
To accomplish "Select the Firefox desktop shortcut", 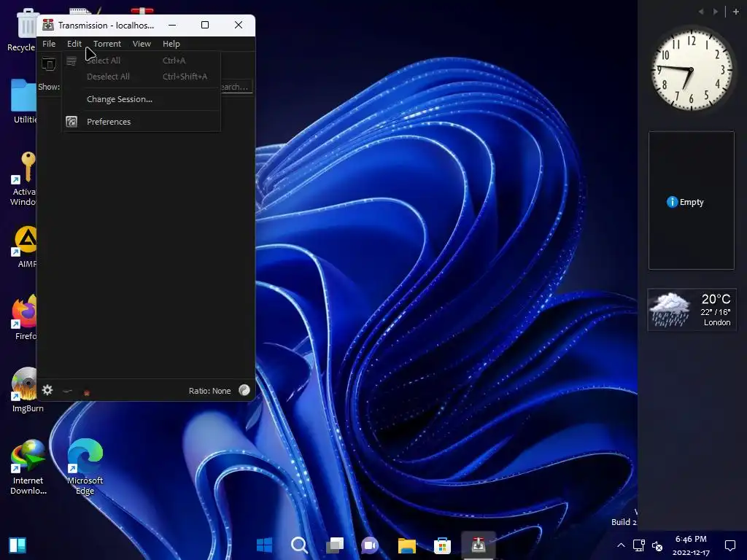I will tap(24, 318).
